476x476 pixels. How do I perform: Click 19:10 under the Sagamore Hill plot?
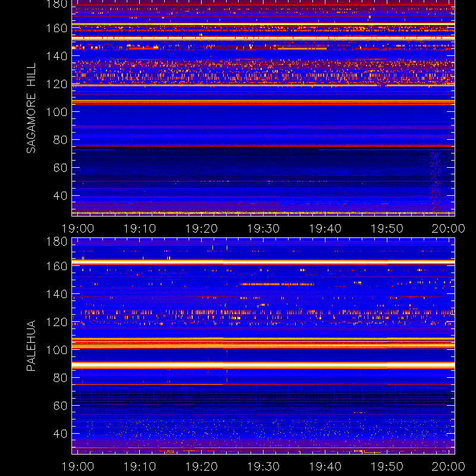coord(140,228)
